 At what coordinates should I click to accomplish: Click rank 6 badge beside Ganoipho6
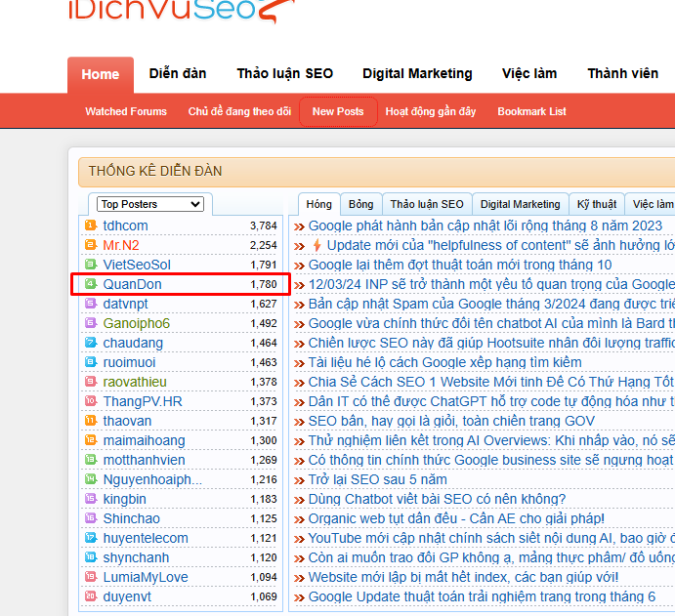tap(91, 322)
